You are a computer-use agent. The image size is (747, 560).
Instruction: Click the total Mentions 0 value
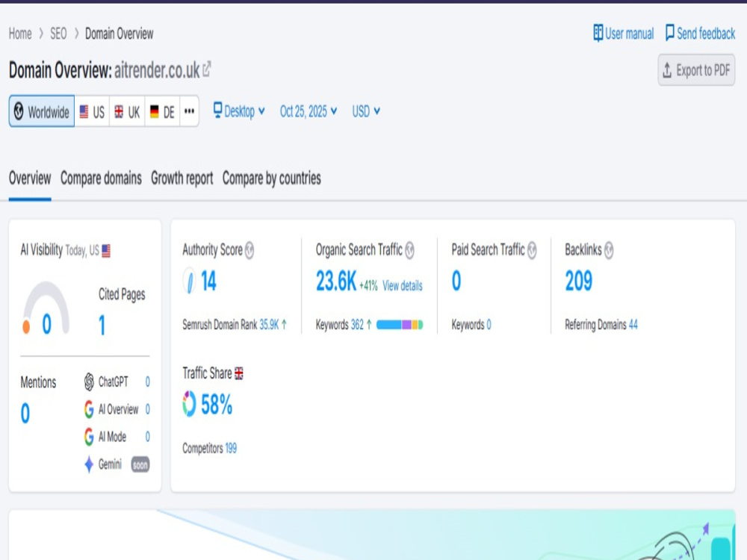(25, 414)
